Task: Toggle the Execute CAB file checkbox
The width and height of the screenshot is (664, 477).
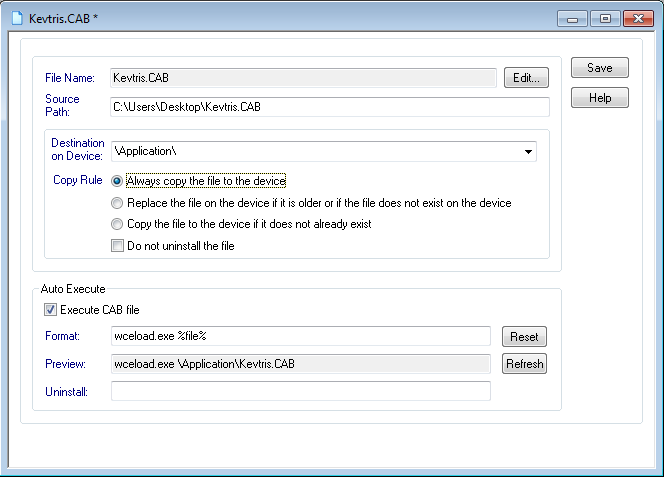Action: tap(50, 310)
